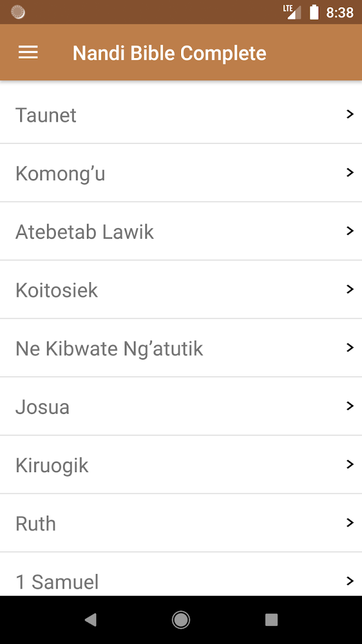Tap the LTE signal indicator

pyautogui.click(x=292, y=12)
